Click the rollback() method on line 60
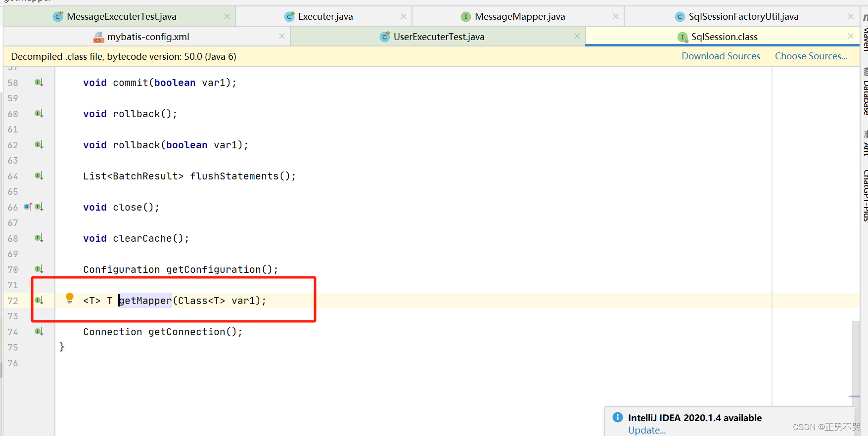 pyautogui.click(x=137, y=114)
